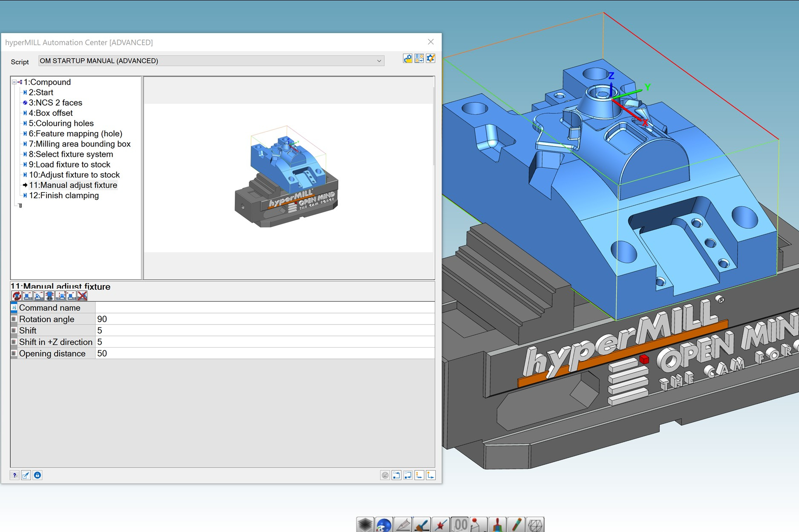Click the red-green marker icon
The width and height of the screenshot is (799, 532).
[516, 524]
